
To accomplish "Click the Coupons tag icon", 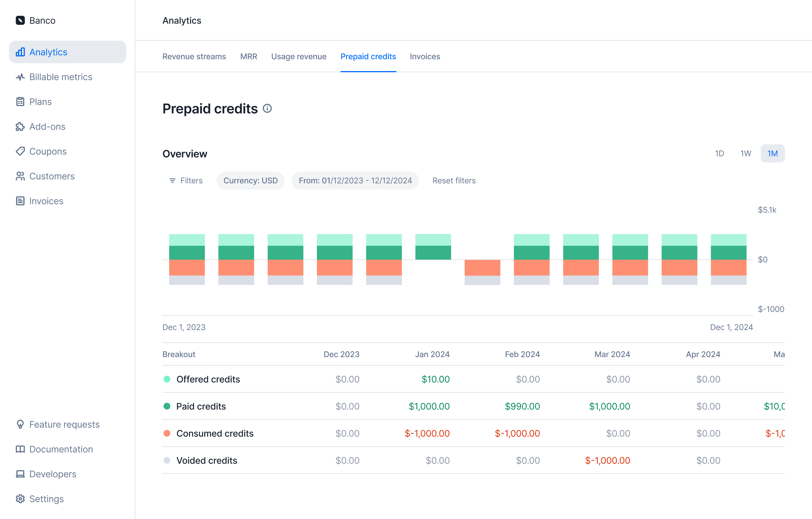I will 20,151.
